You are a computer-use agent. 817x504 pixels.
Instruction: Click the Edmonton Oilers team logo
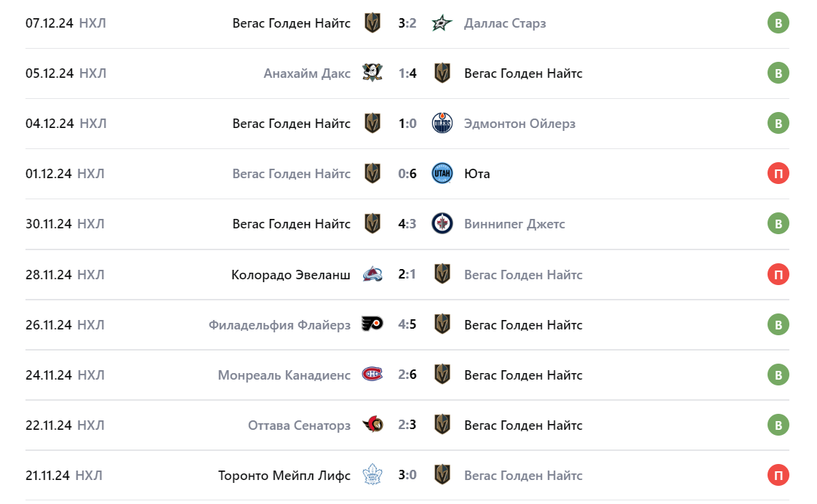click(x=442, y=124)
